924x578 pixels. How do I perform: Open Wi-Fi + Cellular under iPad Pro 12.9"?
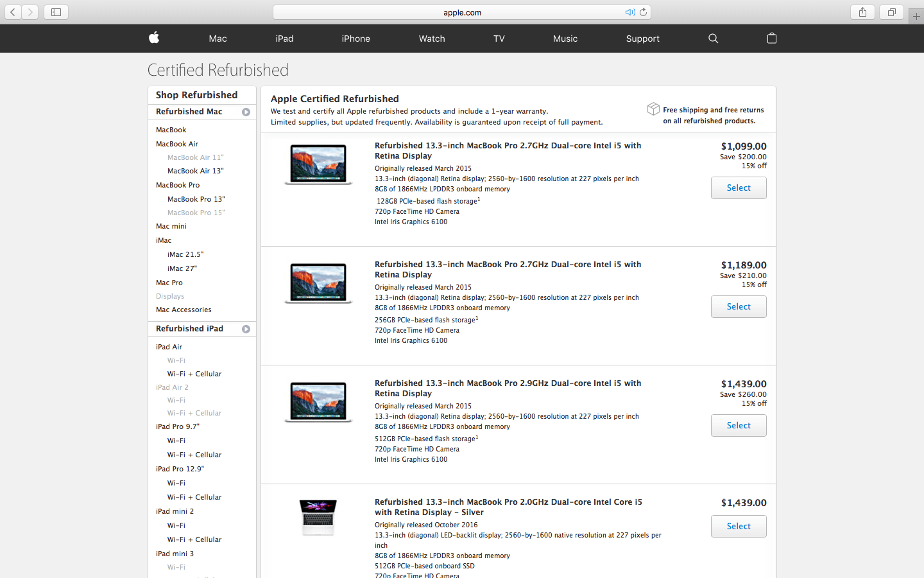click(x=194, y=497)
